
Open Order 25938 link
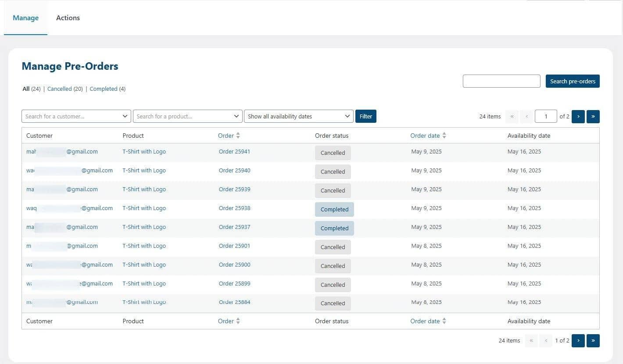pos(234,208)
